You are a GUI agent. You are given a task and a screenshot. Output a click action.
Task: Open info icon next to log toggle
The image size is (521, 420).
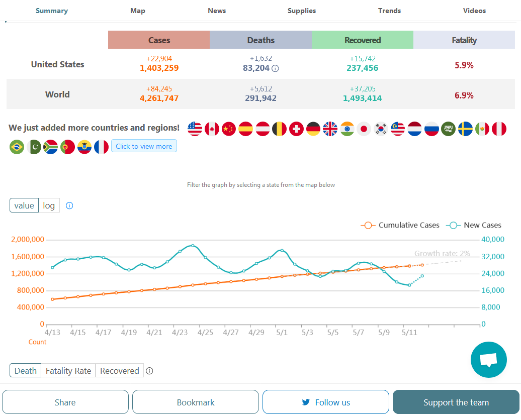[x=69, y=205]
